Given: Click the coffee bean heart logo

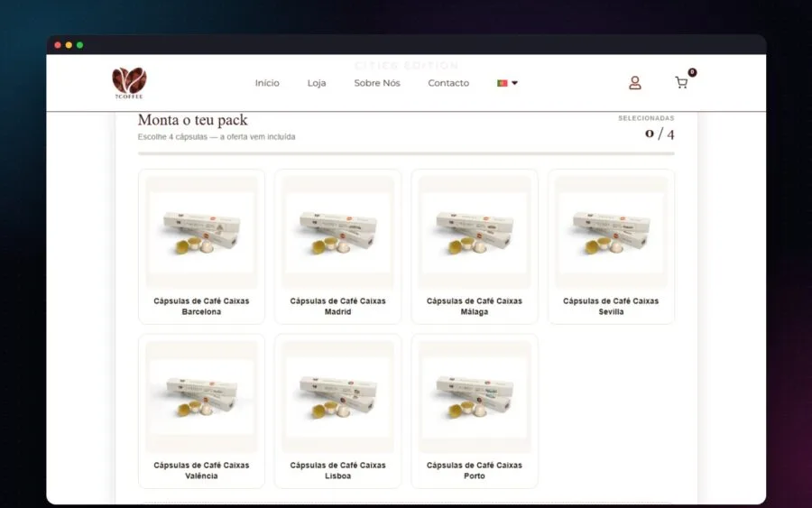Looking at the screenshot, I should tap(129, 83).
